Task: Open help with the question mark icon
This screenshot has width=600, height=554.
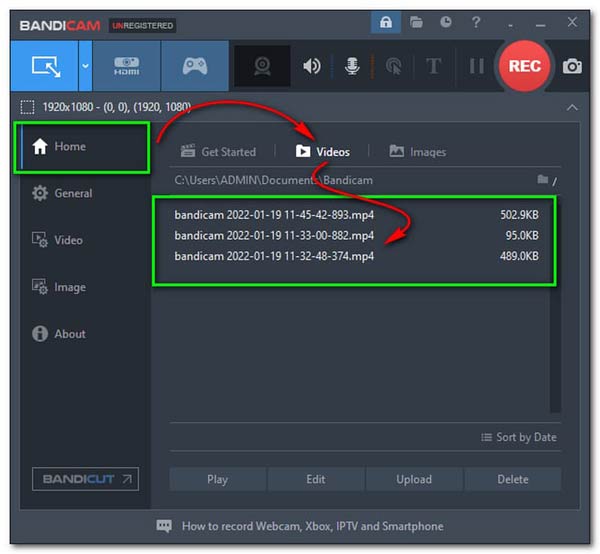Action: click(476, 22)
